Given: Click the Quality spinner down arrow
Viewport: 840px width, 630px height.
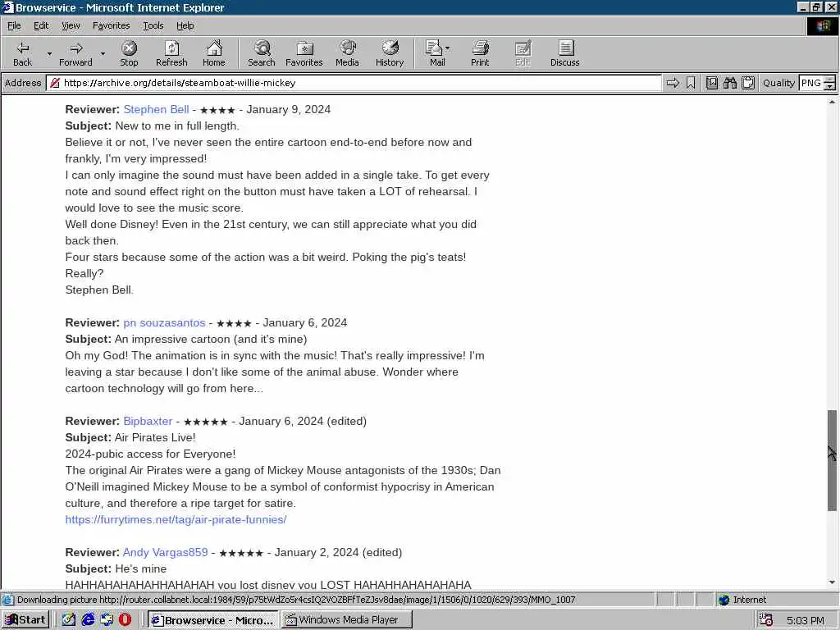Looking at the screenshot, I should point(830,86).
